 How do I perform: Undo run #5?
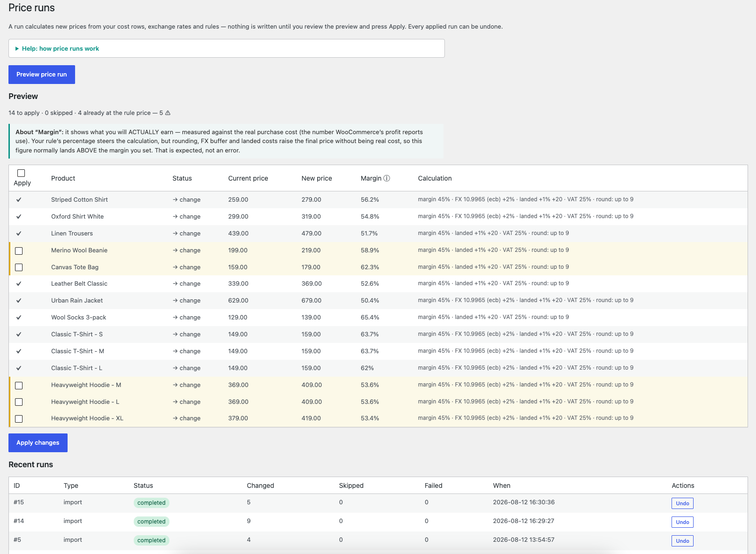[x=682, y=541]
